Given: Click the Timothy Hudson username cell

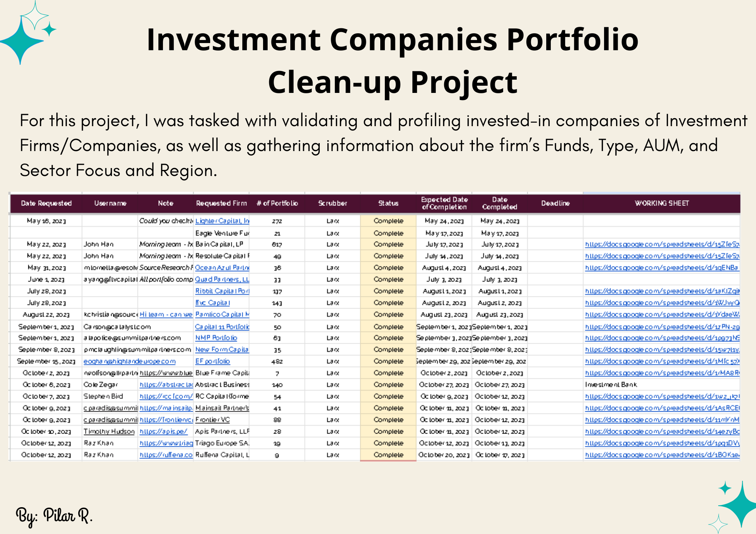Looking at the screenshot, I should coord(109,432).
